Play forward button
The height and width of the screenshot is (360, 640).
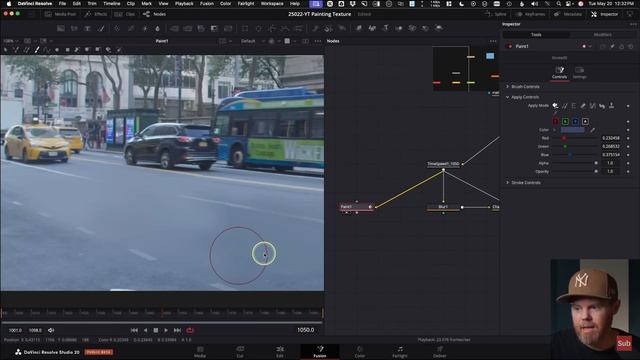[166, 330]
